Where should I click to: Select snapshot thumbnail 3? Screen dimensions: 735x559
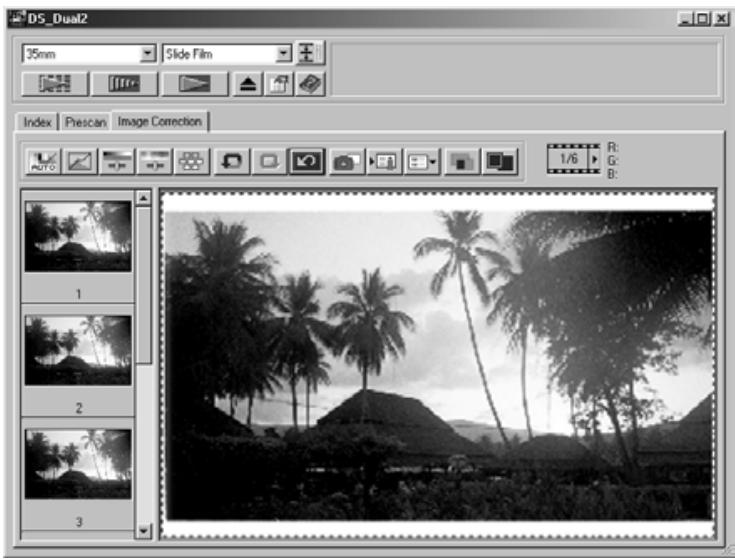tap(78, 464)
